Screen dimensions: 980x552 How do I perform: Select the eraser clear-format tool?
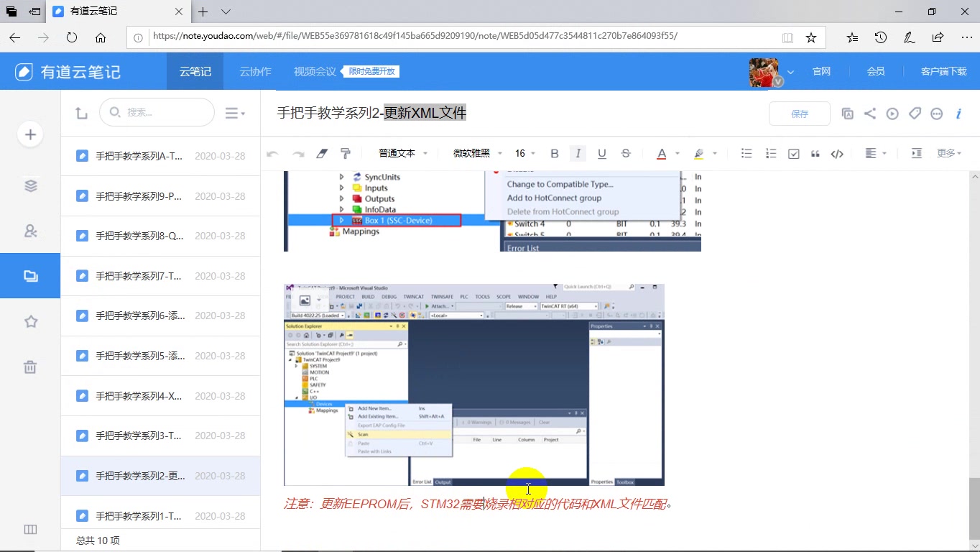click(x=321, y=153)
